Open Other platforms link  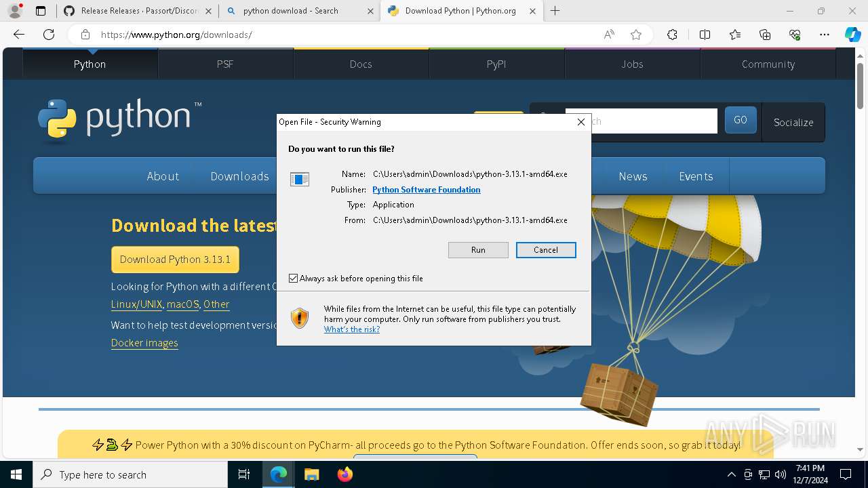click(216, 304)
